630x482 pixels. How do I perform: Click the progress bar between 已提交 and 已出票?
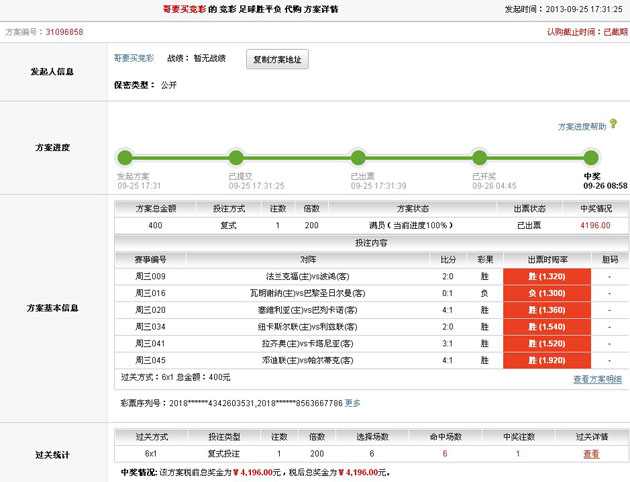click(x=297, y=157)
